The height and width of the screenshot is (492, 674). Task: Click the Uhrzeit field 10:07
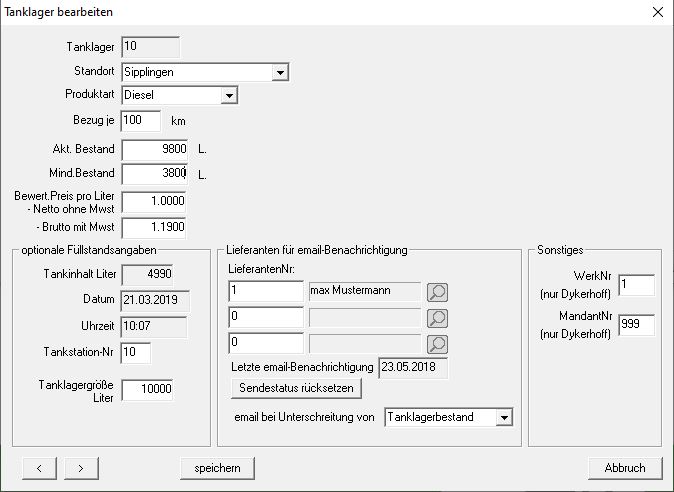click(154, 327)
